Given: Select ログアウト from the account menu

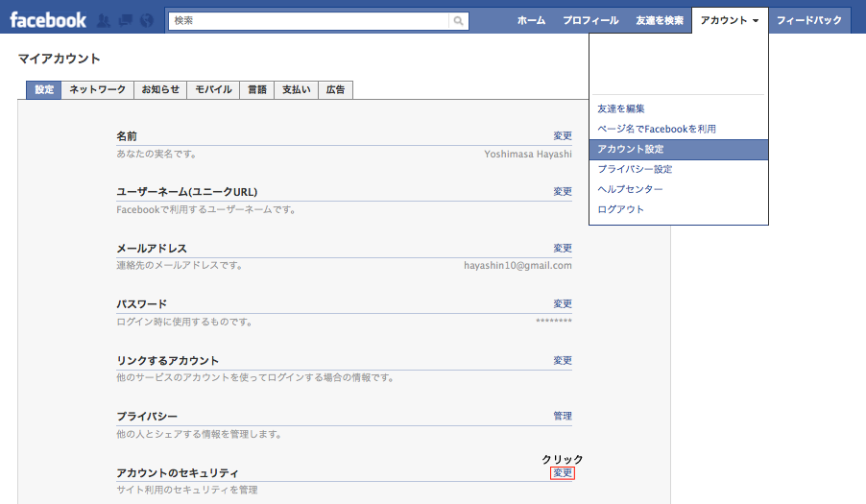Looking at the screenshot, I should pyautogui.click(x=621, y=209).
